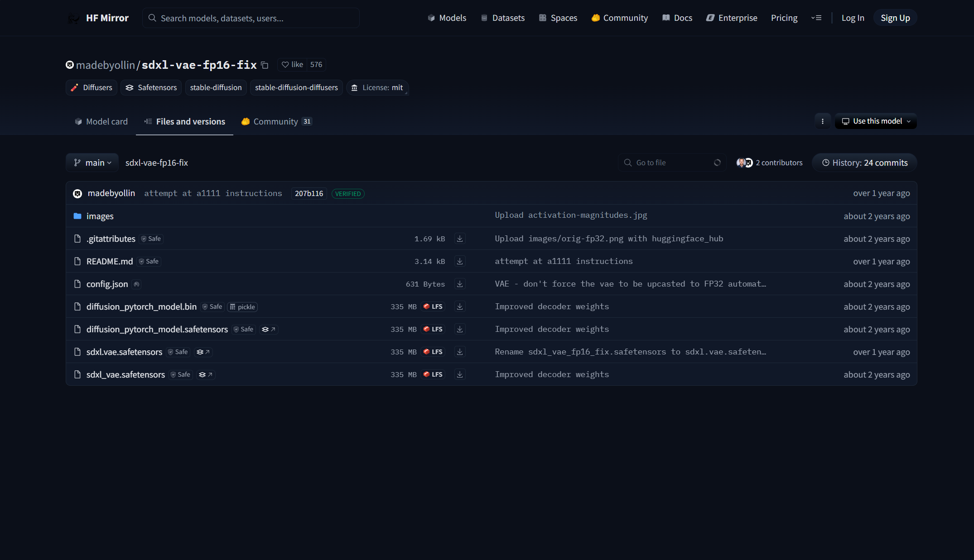Open the .gitattributes file
974x560 pixels.
click(x=111, y=239)
